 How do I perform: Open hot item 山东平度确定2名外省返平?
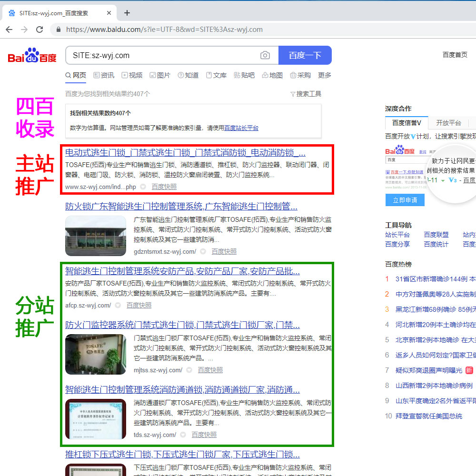436,401
